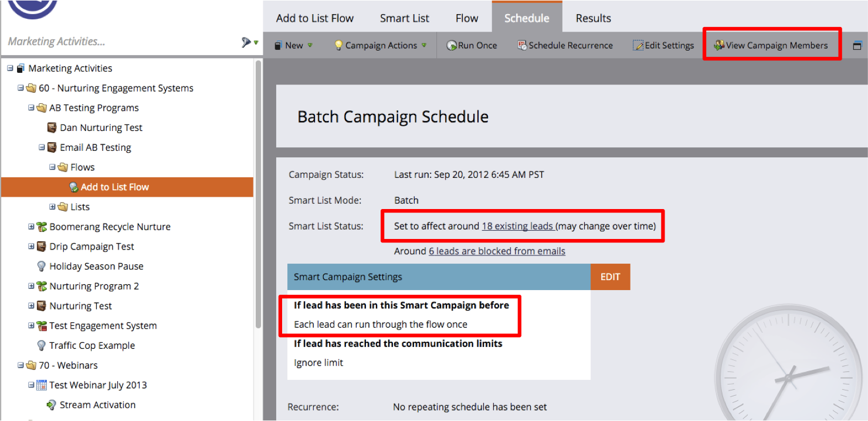Click the tree filter icon beside search
Viewport: 868px width, 421px height.
tap(246, 42)
